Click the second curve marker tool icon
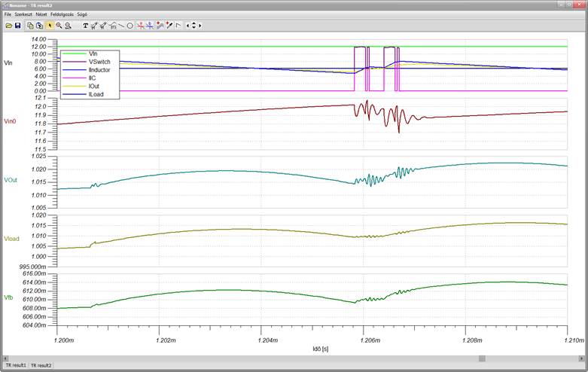 (103, 26)
